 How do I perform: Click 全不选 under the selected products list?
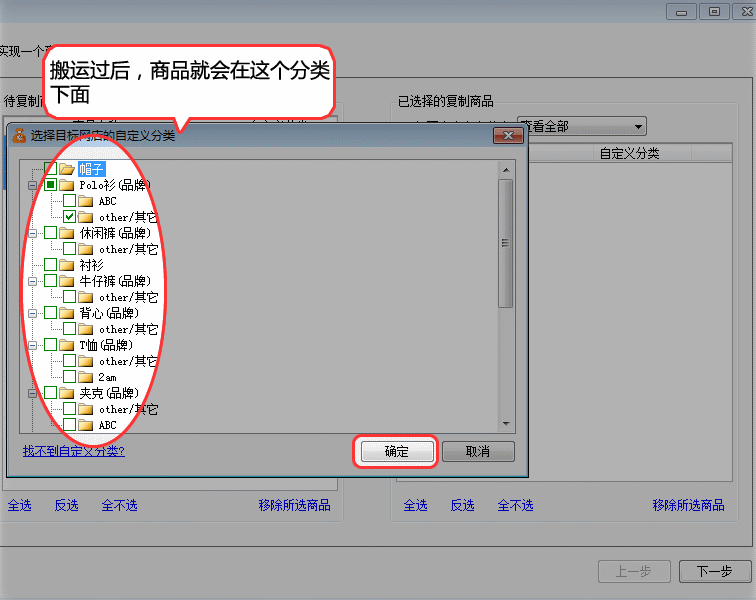pos(515,505)
